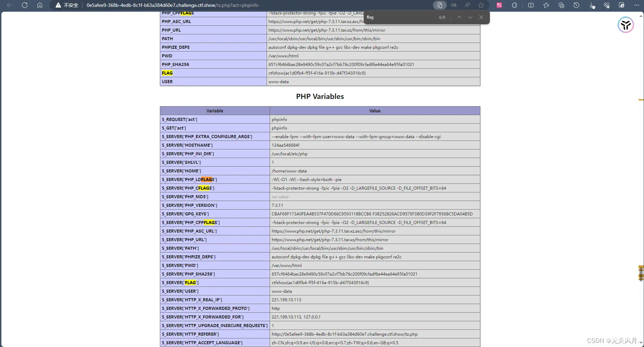Close the find on page bar
Image resolution: width=644 pixels, height=347 pixels.
(481, 17)
